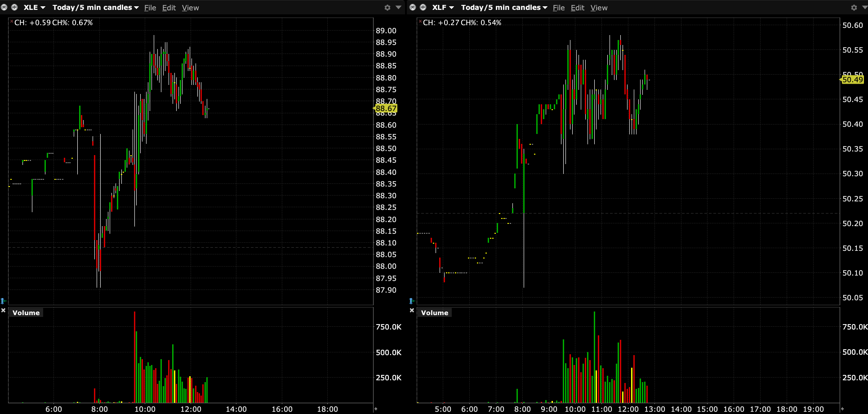This screenshot has width=868, height=414.
Task: Click the plus icon beside XLE
Action: point(14,7)
